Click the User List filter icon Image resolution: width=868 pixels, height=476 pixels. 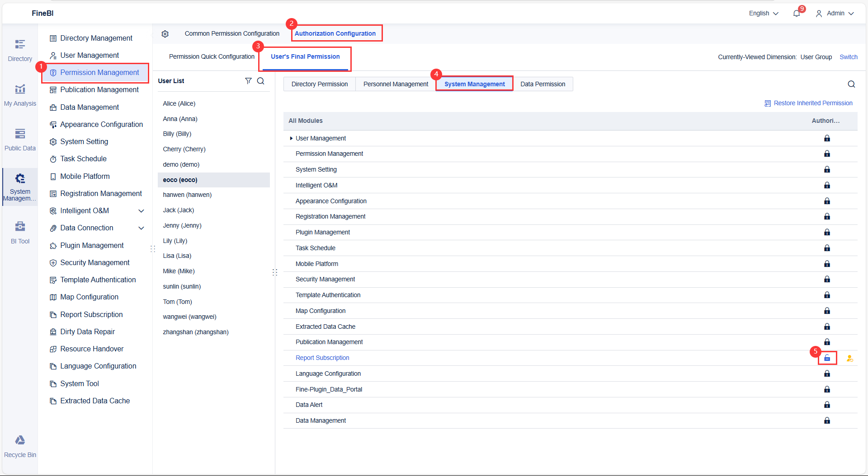(248, 81)
